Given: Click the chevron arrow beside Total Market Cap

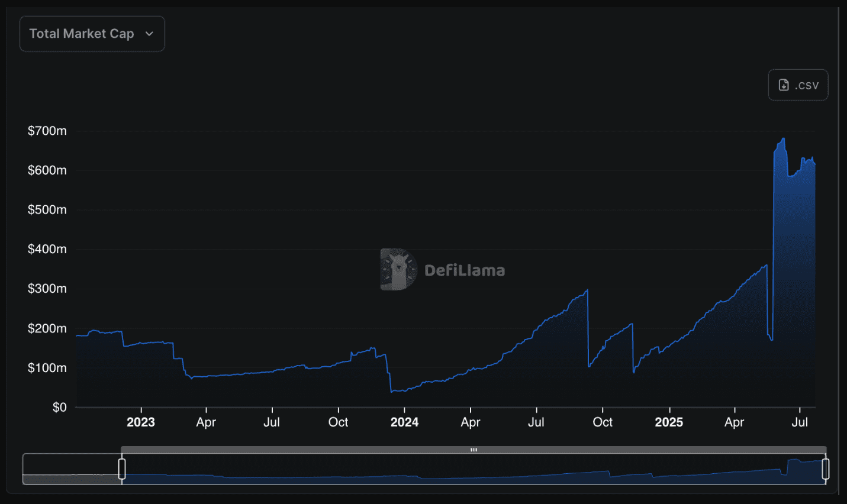Looking at the screenshot, I should click(x=149, y=34).
